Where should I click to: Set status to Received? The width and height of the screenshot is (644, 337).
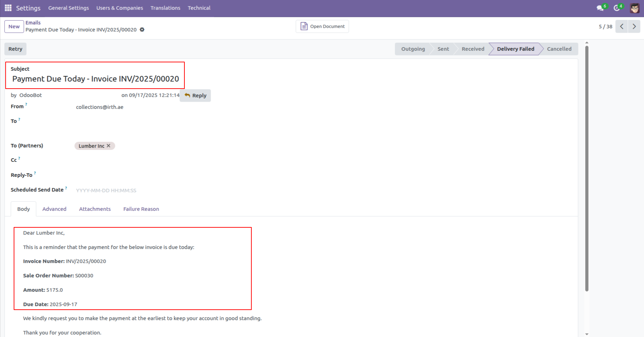[473, 49]
